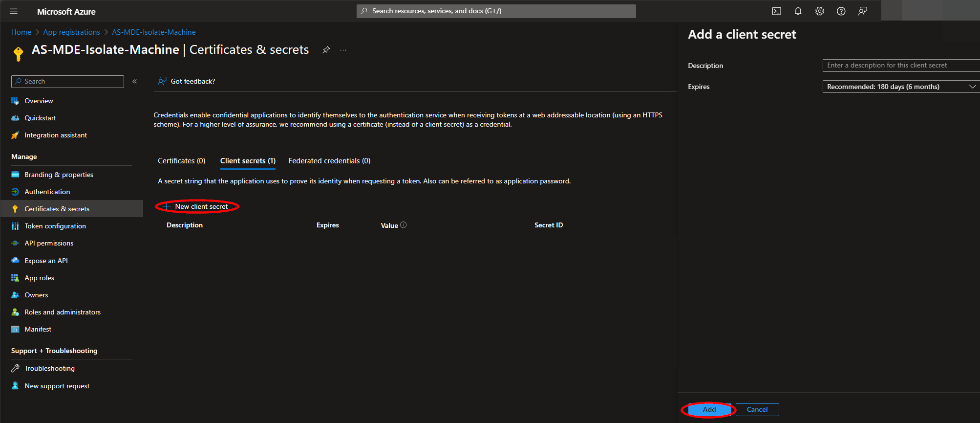Click the yellow key icon beside page title
The height and width of the screenshot is (423, 980).
point(18,53)
